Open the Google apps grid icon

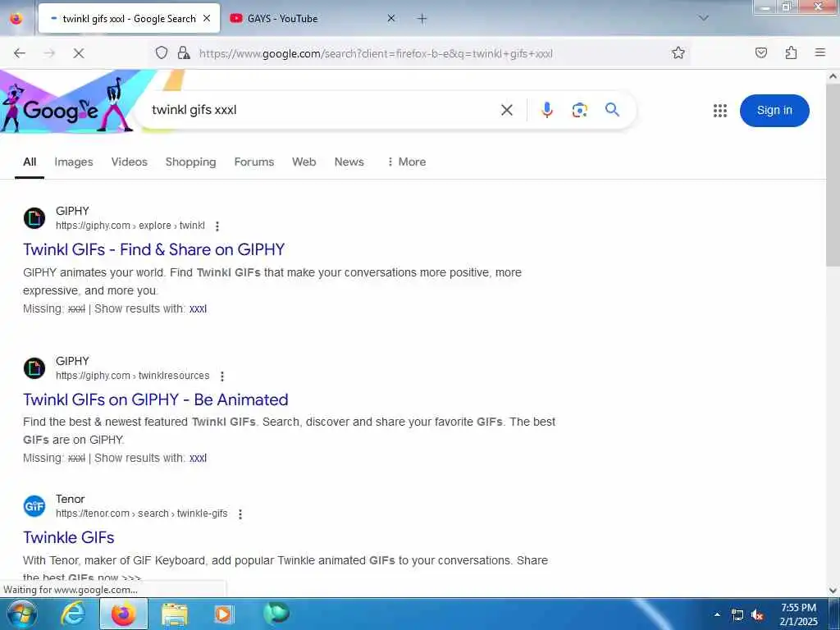pos(720,111)
